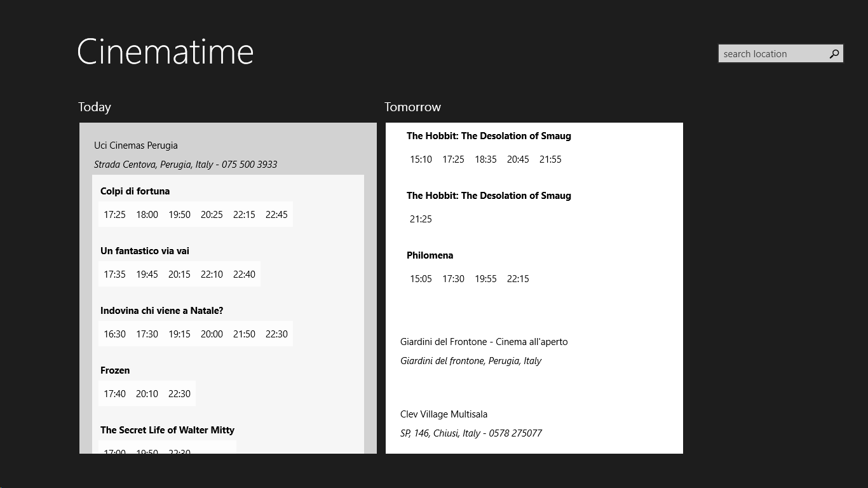This screenshot has height=488, width=868.
Task: Open the Colpi di fortuna movie title
Action: (x=135, y=191)
